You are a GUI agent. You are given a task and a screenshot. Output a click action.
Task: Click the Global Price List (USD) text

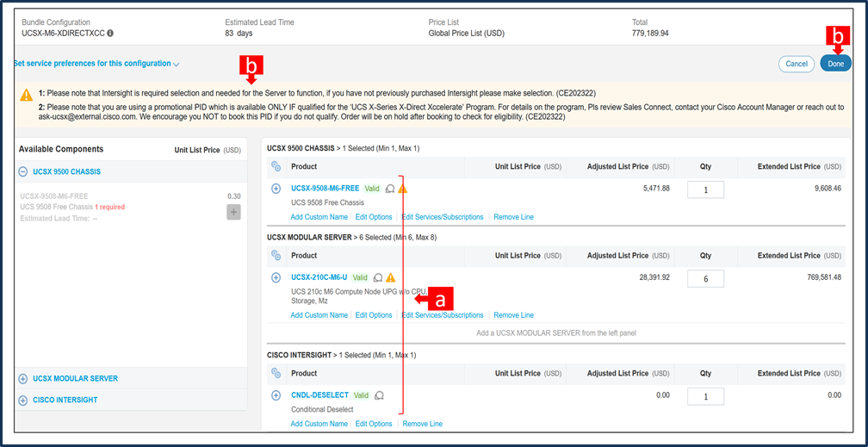pyautogui.click(x=466, y=34)
